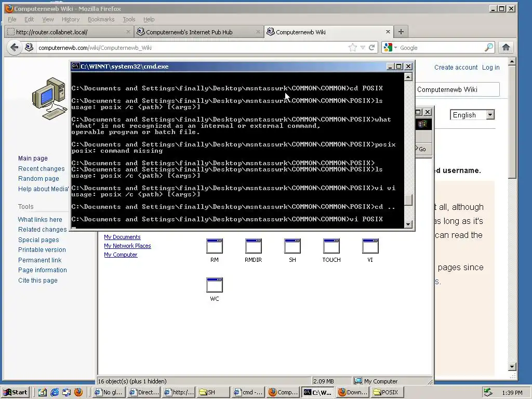532x399 pixels.
Task: Open My Network Places link
Action: click(x=128, y=246)
